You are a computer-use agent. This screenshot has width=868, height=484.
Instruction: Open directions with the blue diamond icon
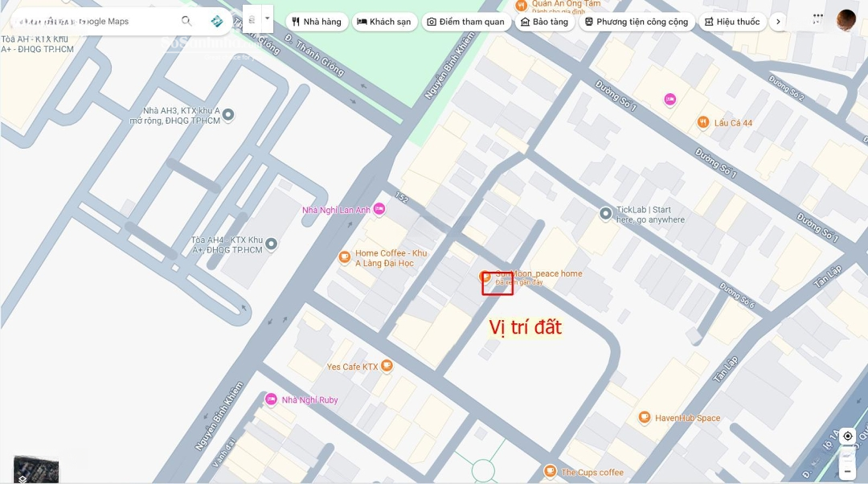pos(216,22)
